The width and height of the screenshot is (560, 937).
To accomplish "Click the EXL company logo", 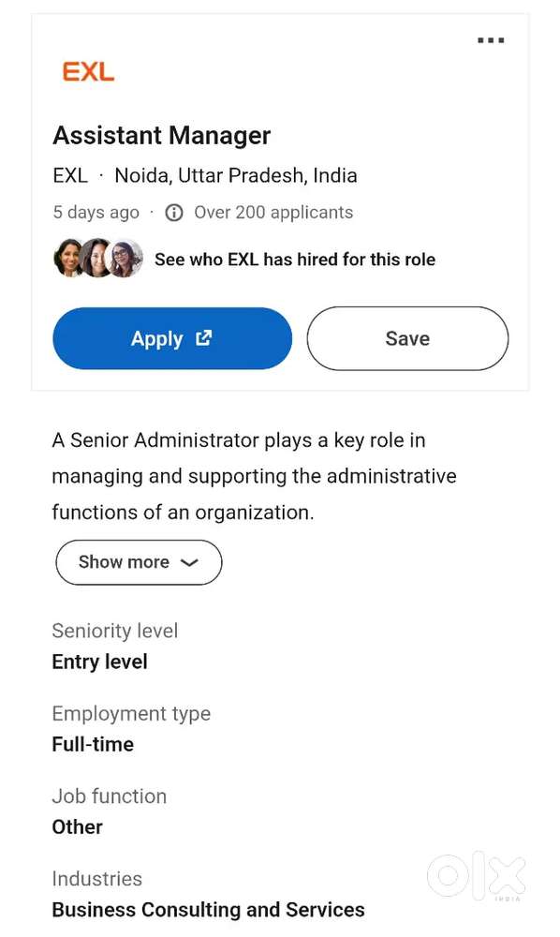I will pos(88,72).
